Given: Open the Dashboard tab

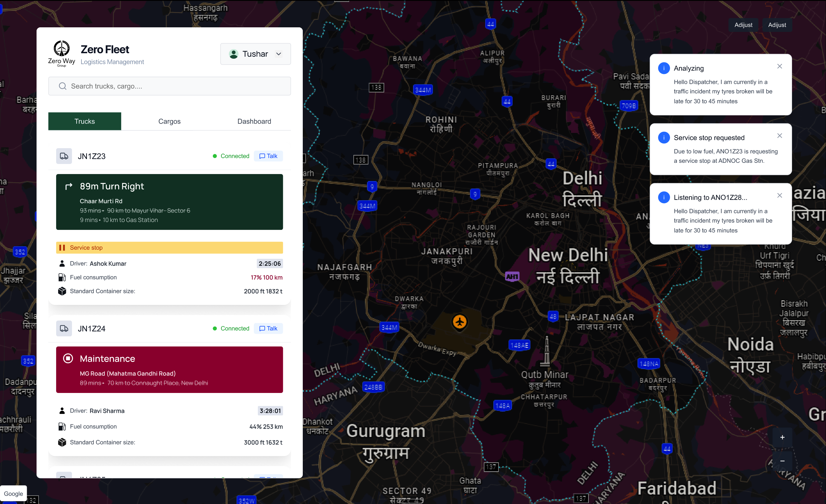Looking at the screenshot, I should pyautogui.click(x=254, y=121).
